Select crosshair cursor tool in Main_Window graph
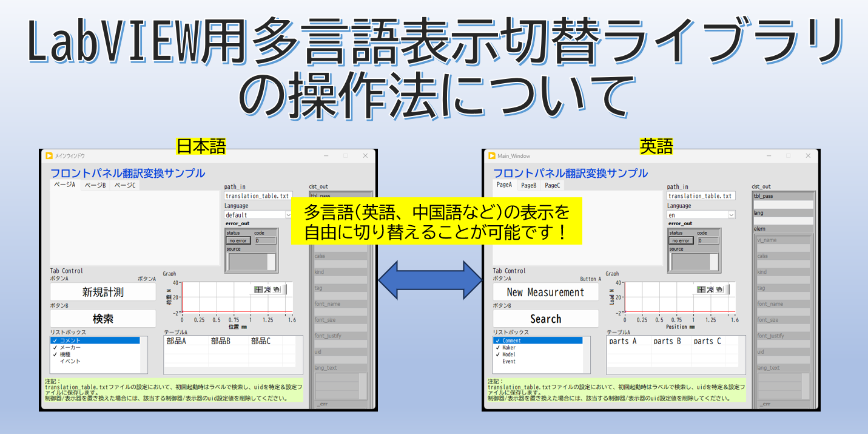The image size is (868, 434). 701,290
